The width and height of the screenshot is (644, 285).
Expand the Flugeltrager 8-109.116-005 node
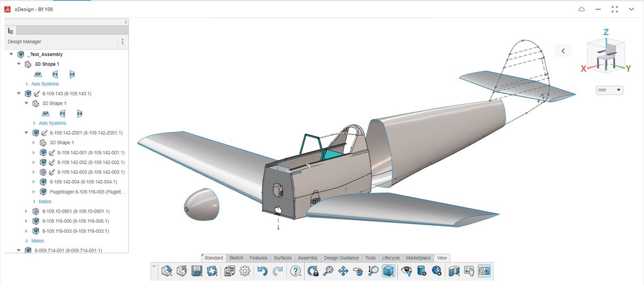click(34, 192)
